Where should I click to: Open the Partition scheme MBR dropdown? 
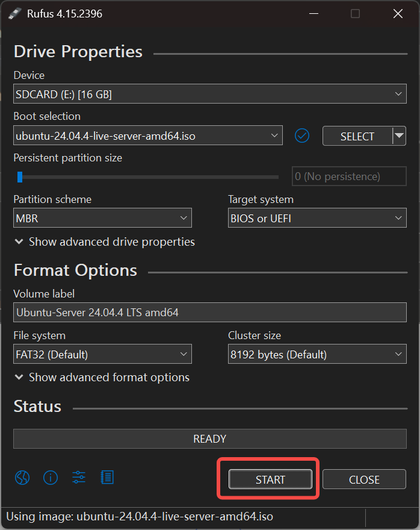pyautogui.click(x=102, y=218)
